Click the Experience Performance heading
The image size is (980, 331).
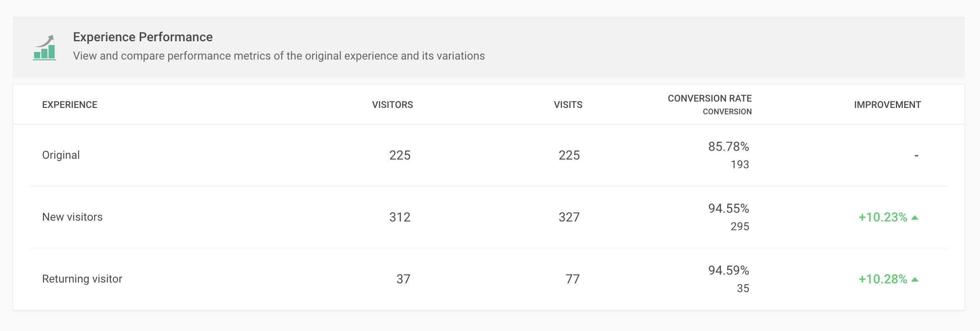click(143, 37)
